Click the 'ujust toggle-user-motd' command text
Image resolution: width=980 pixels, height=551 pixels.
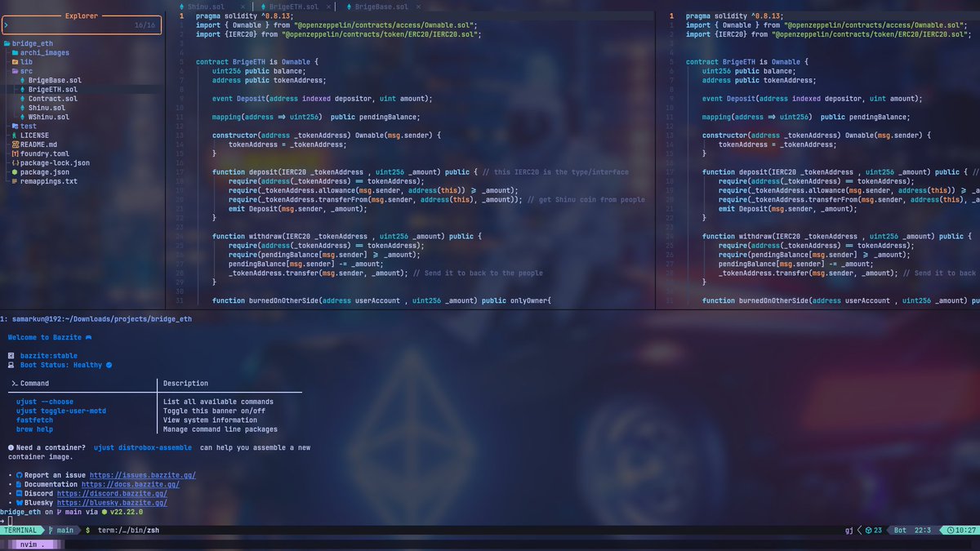pos(61,411)
